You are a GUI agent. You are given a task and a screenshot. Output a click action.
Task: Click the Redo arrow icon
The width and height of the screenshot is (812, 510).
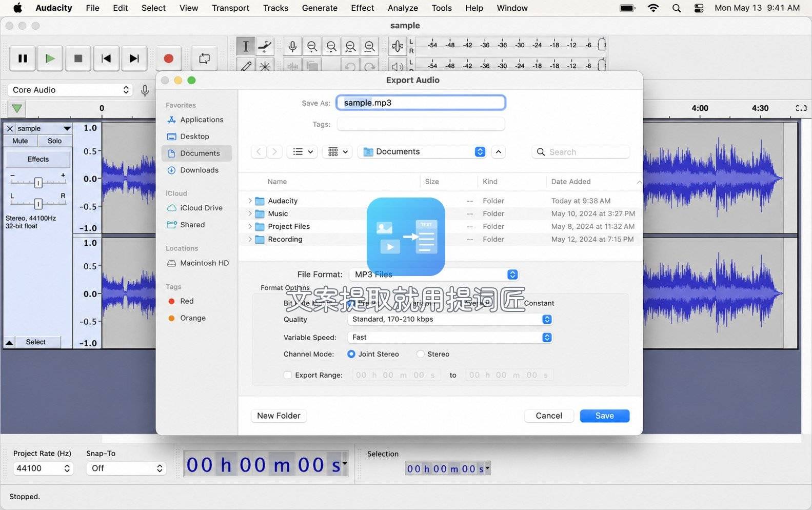point(369,66)
